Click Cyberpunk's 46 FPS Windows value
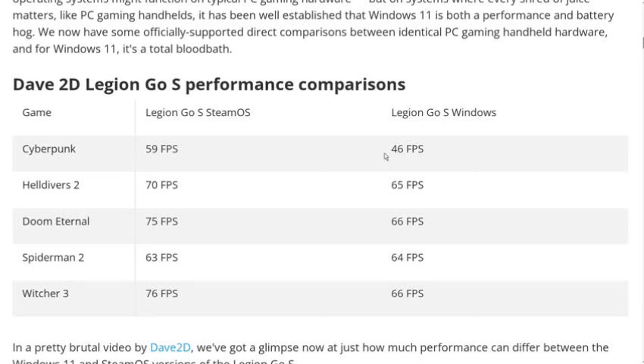This screenshot has width=644, height=364. click(408, 149)
